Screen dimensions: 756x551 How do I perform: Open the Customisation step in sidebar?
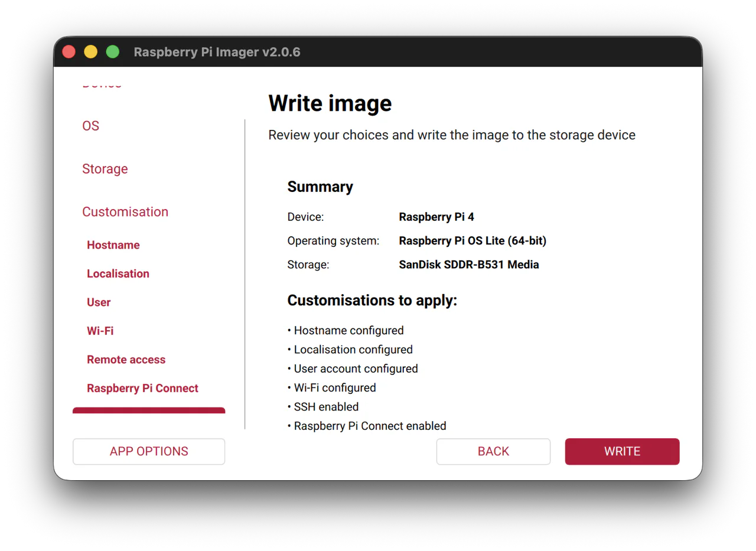coord(125,211)
